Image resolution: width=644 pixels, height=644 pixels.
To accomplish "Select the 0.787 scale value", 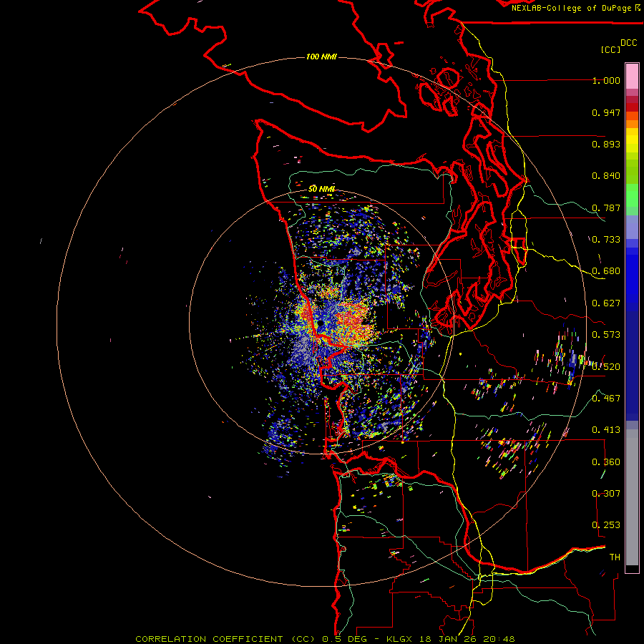I will click(606, 208).
